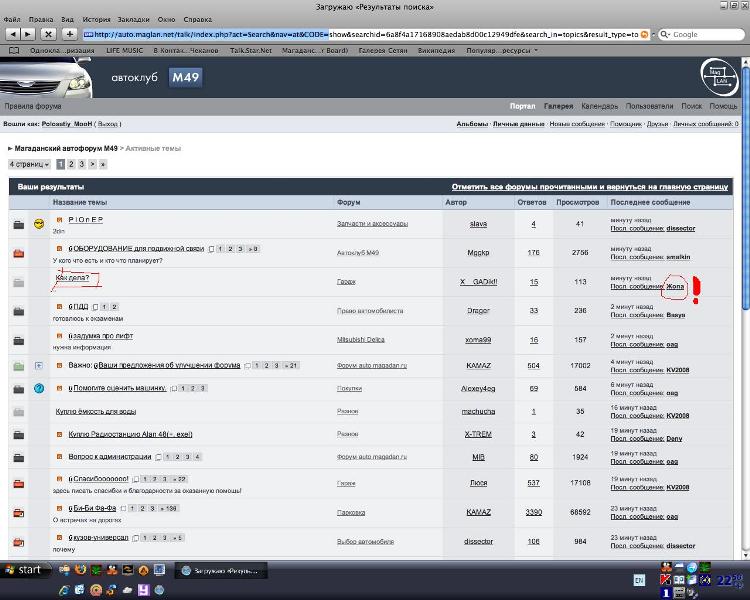750x600 pixels.
Task: Open the '4 страниц' page jump dropdown
Action: [x=30, y=164]
